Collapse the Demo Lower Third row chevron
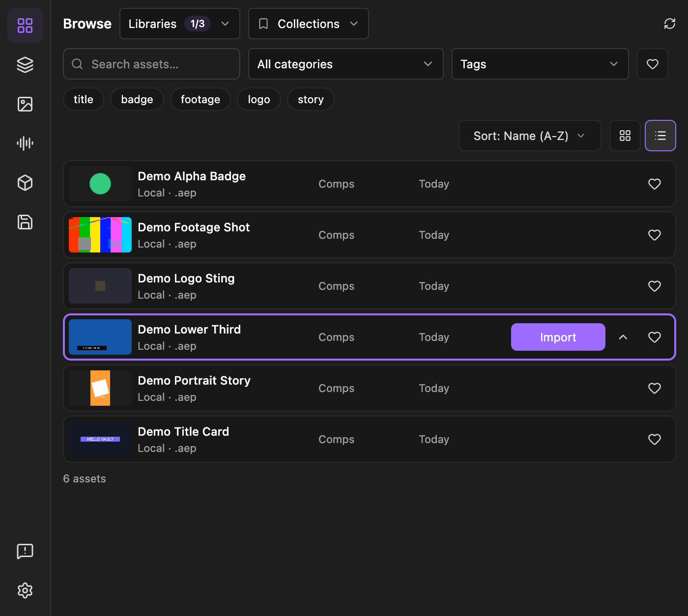 [x=623, y=337]
